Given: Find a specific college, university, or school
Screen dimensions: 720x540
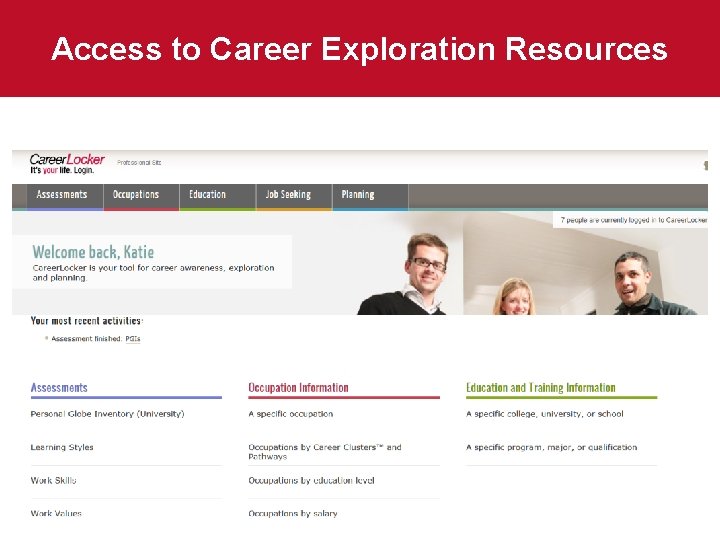Looking at the screenshot, I should pyautogui.click(x=545, y=414).
